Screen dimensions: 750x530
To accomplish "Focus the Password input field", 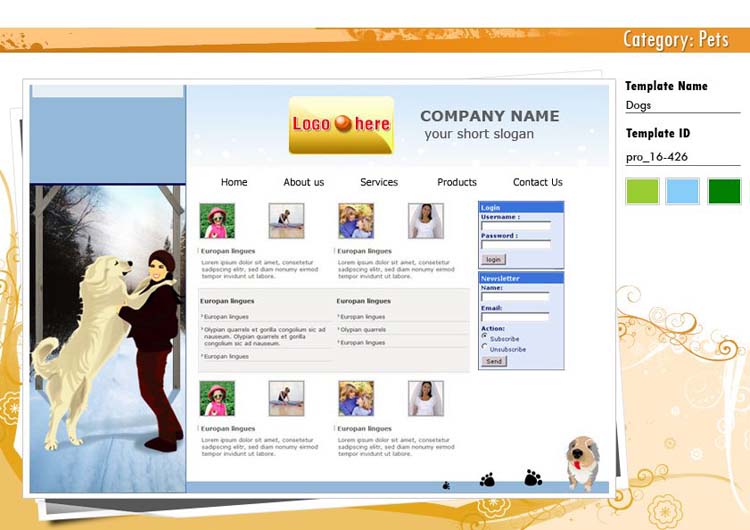I will 515,244.
